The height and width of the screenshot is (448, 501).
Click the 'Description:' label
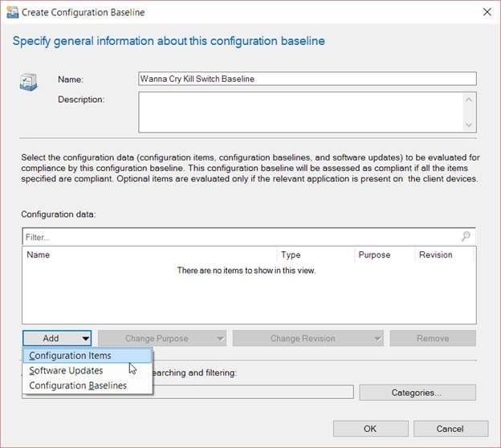[x=81, y=100]
